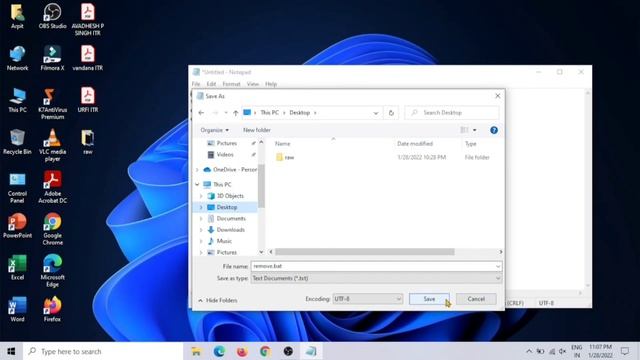This screenshot has width=640, height=360.
Task: Click Desktop in the address breadcrumb
Action: tap(300, 113)
